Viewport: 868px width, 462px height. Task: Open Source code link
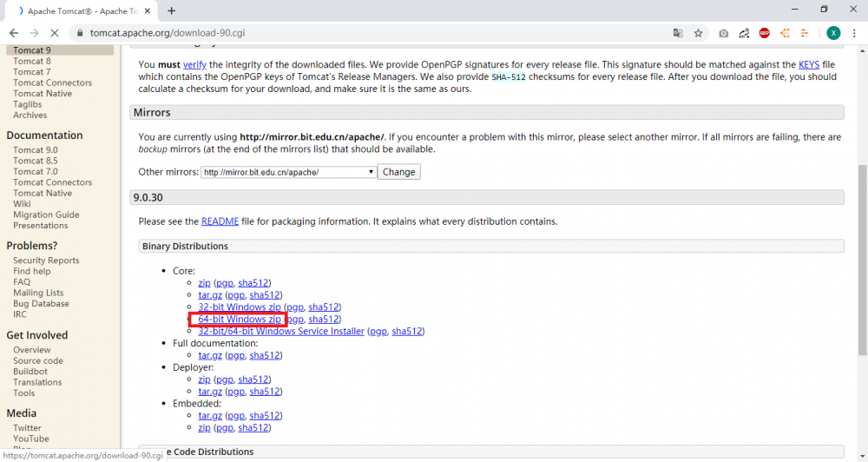(38, 361)
